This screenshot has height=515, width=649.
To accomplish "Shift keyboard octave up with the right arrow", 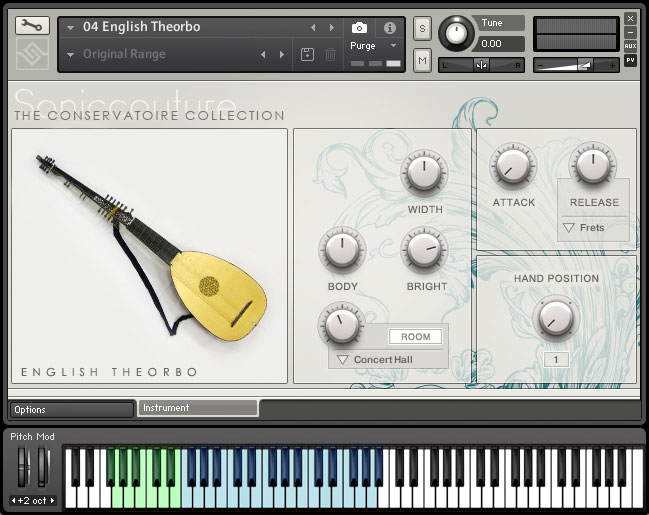I will (x=52, y=501).
